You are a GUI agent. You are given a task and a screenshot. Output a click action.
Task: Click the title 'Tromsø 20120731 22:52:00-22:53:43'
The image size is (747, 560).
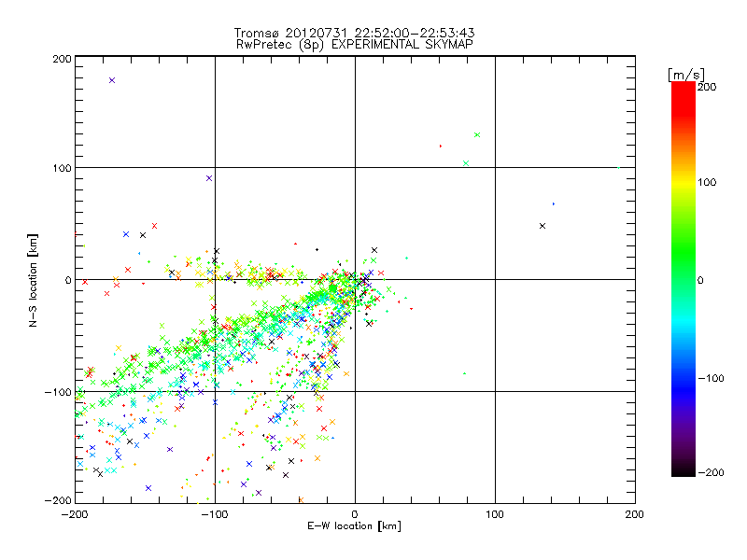(x=354, y=33)
